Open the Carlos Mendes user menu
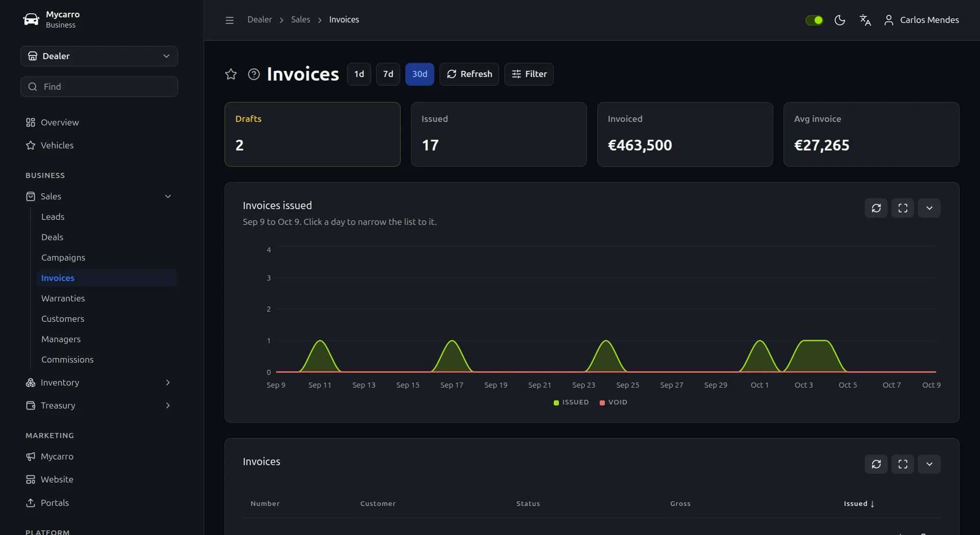980x535 pixels. (x=921, y=20)
